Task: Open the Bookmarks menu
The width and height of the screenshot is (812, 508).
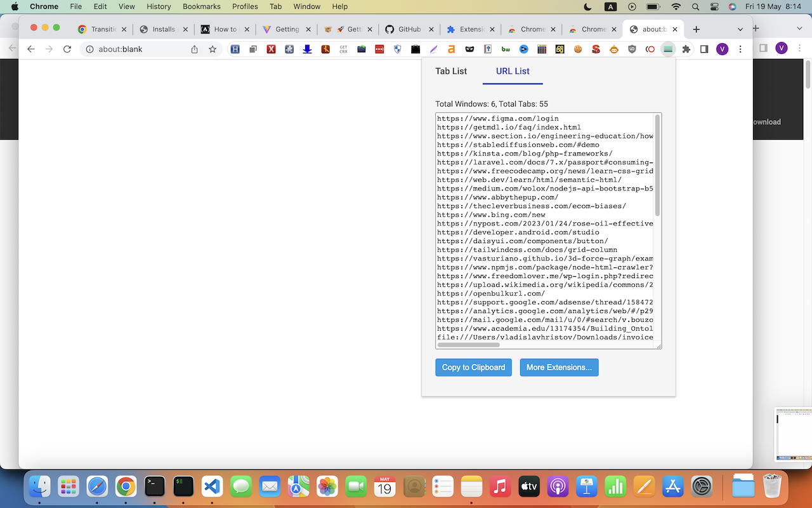Action: click(202, 6)
